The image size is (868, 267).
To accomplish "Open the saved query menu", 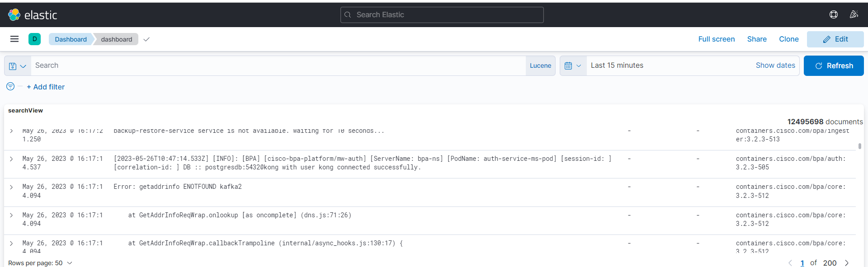I will 18,66.
